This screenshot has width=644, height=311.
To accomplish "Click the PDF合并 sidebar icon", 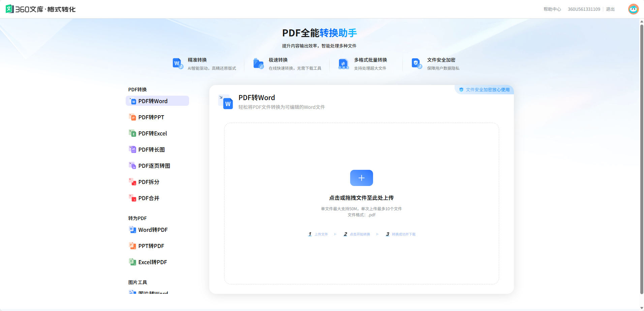I will click(133, 198).
